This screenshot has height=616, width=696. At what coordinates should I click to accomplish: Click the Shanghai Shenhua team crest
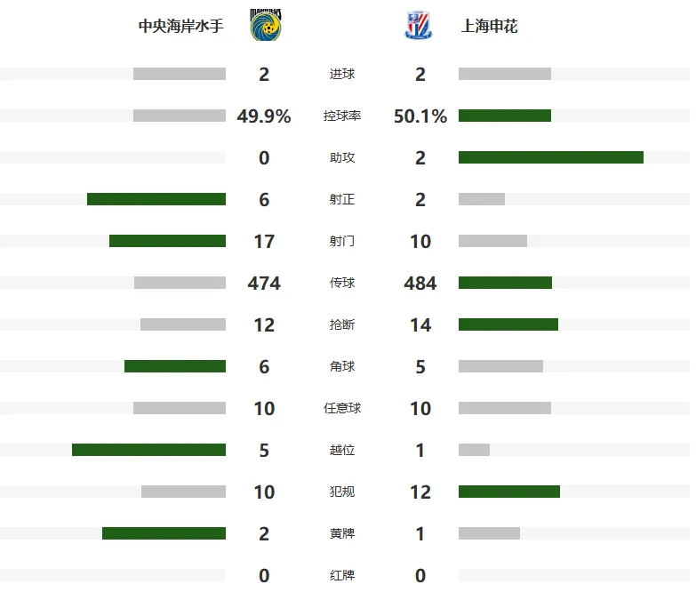(x=419, y=26)
